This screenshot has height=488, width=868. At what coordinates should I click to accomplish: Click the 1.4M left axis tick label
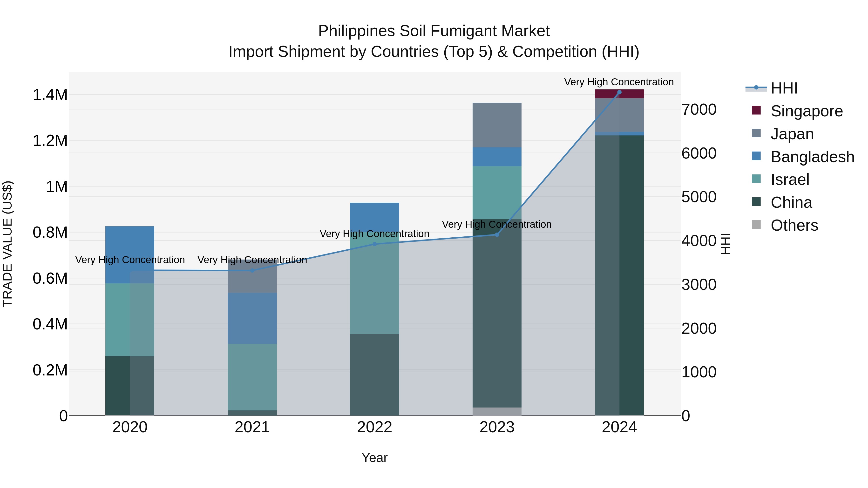point(50,95)
